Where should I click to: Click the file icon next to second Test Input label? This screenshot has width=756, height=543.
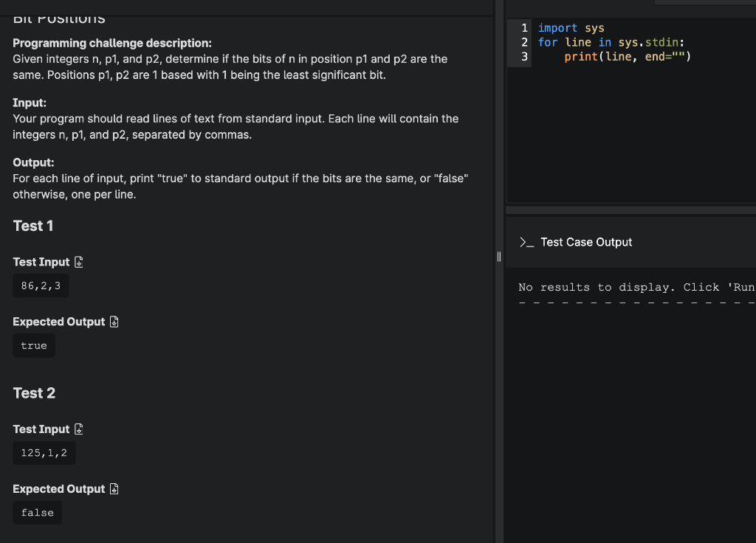coord(78,429)
